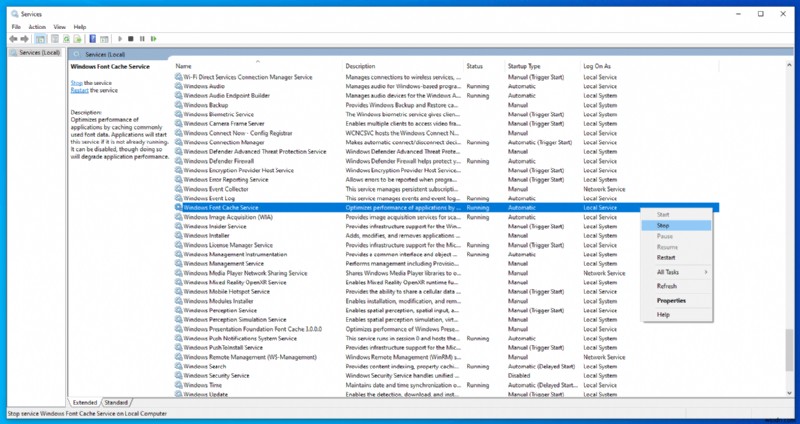
Task: Click the vertical scrollbar thumb in services list
Action: click(x=789, y=351)
